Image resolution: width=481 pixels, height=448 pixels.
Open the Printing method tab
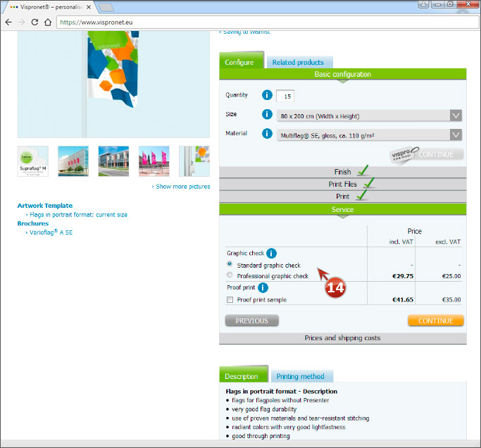tap(302, 376)
